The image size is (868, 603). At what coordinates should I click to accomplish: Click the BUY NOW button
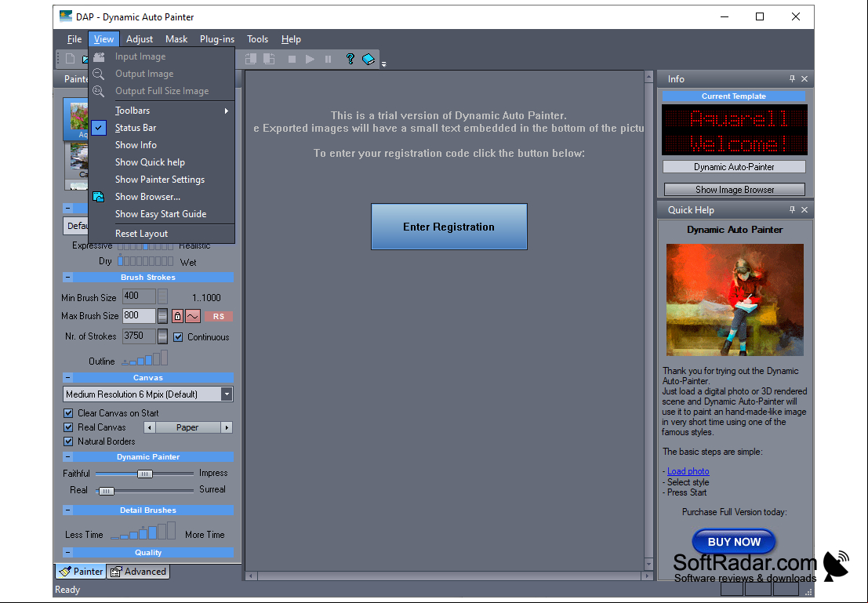click(734, 542)
